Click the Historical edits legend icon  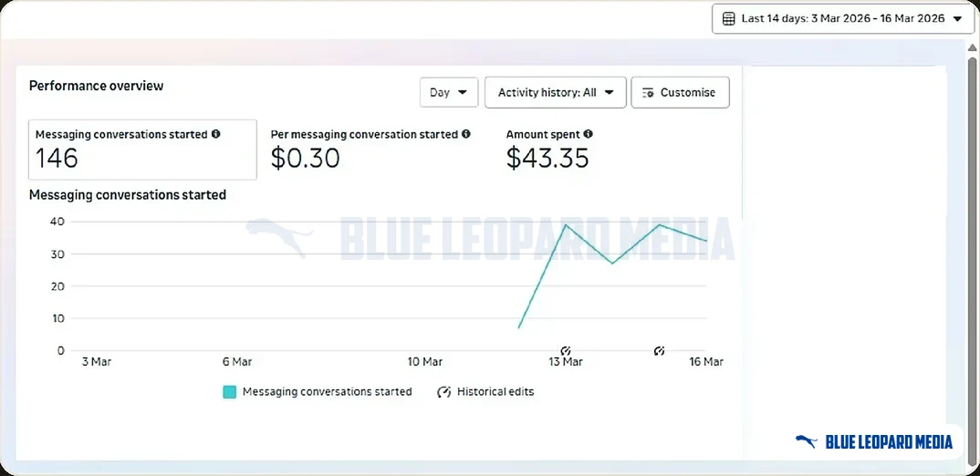click(x=443, y=392)
